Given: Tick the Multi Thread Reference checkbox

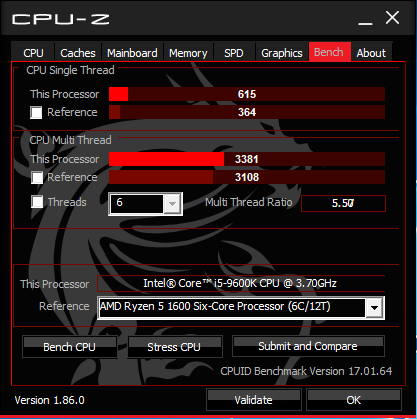Looking at the screenshot, I should click(37, 178).
